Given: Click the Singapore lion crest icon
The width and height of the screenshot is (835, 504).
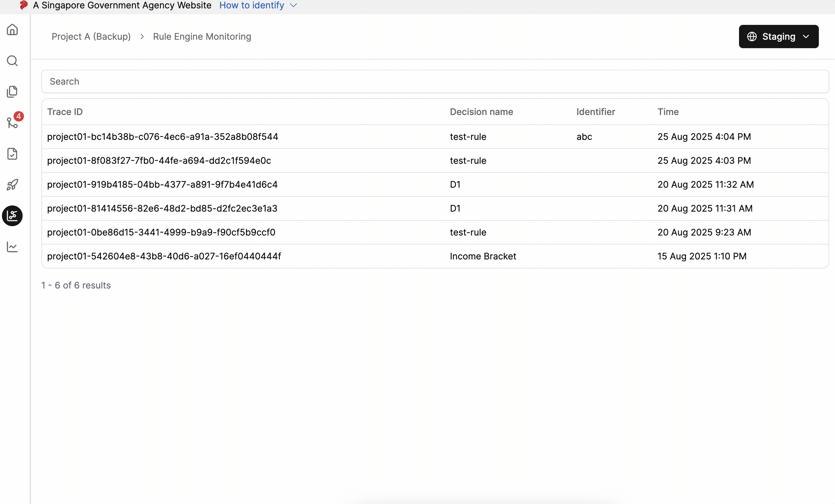Looking at the screenshot, I should [x=24, y=5].
